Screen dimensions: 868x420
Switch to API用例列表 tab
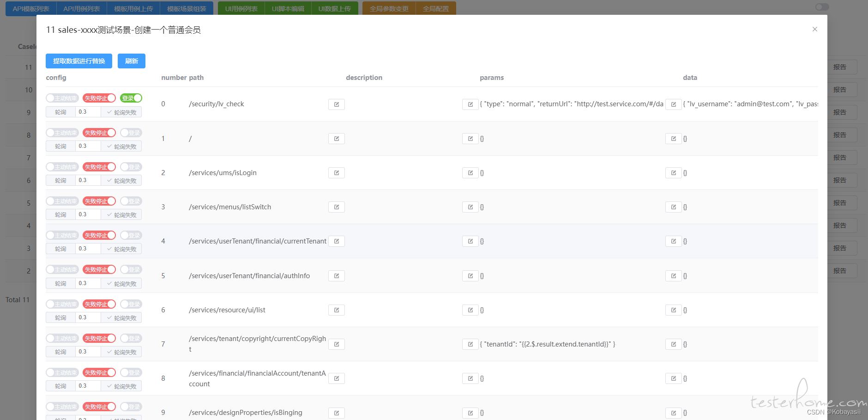pyautogui.click(x=82, y=9)
